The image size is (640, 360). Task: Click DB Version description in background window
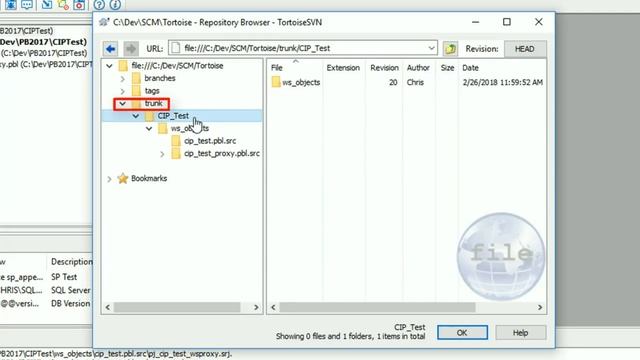pos(71,304)
